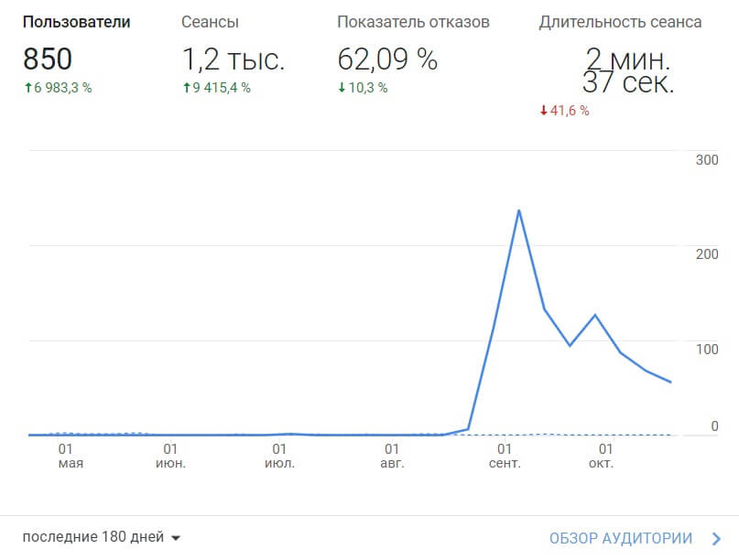Viewport: 739px width, 560px height.
Task: Show the Длительность сеанса metric tab
Action: click(x=620, y=22)
